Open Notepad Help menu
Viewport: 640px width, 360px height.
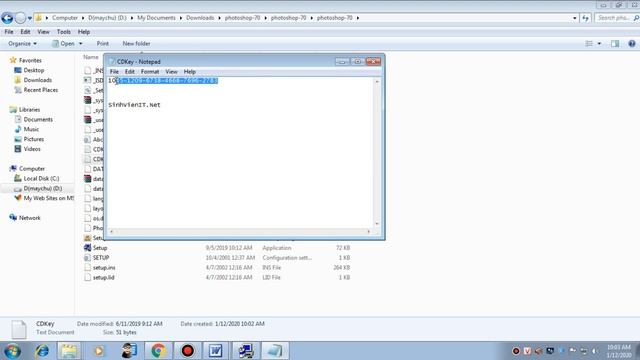pyautogui.click(x=189, y=71)
